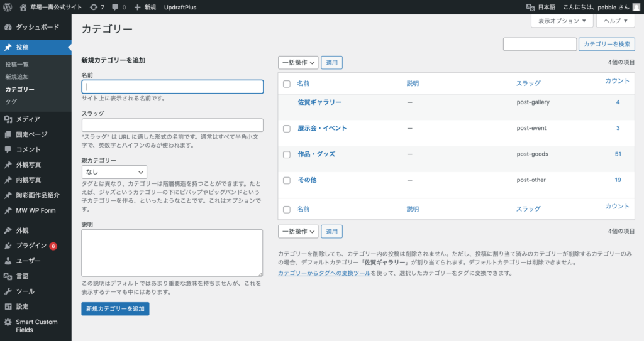Open the Users (ユーザー) sidebar icon
This screenshot has width=644, height=341.
tap(8, 261)
